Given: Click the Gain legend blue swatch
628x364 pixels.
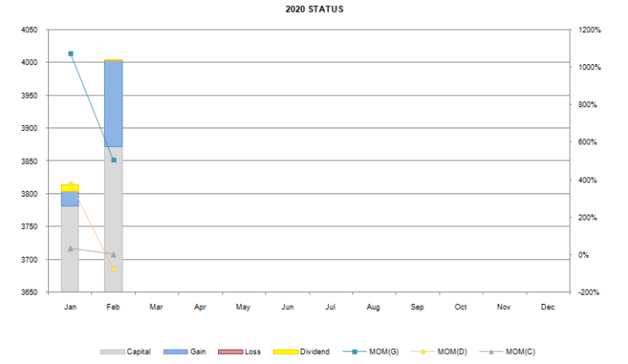Looking at the screenshot, I should pyautogui.click(x=176, y=352).
